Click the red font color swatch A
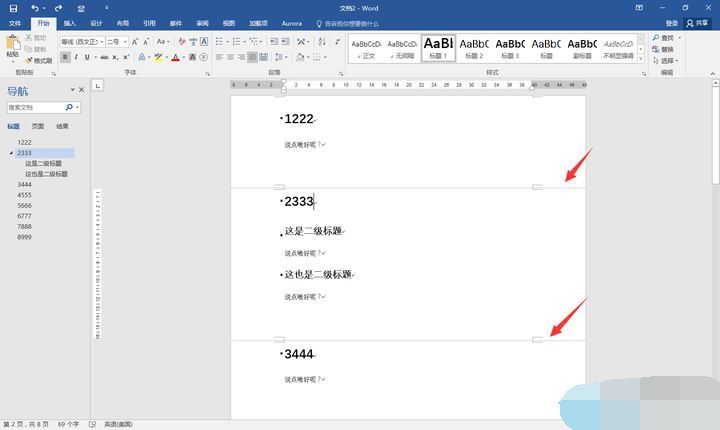 175,57
